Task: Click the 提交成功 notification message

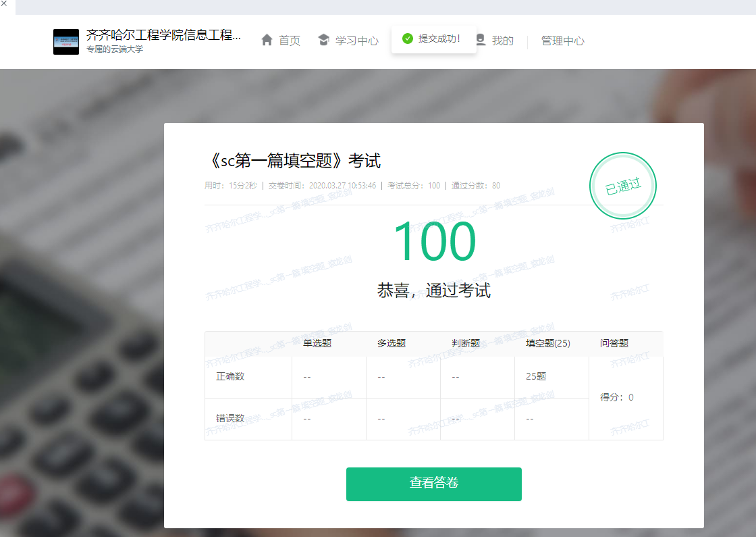Action: [439, 39]
